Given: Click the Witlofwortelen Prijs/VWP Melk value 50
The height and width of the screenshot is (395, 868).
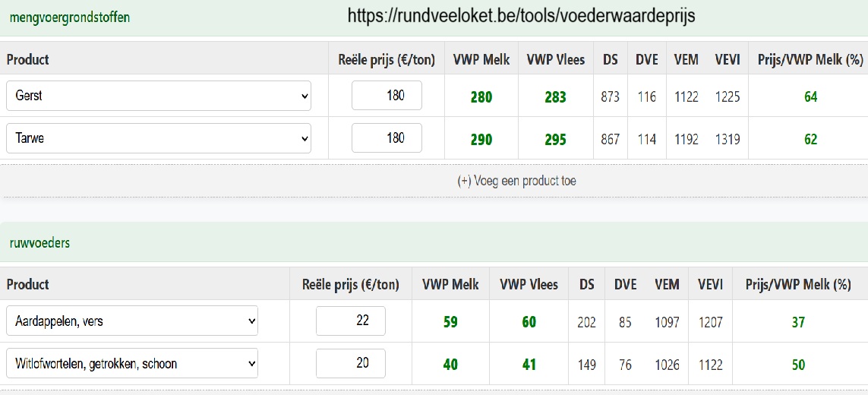Looking at the screenshot, I should click(798, 365).
